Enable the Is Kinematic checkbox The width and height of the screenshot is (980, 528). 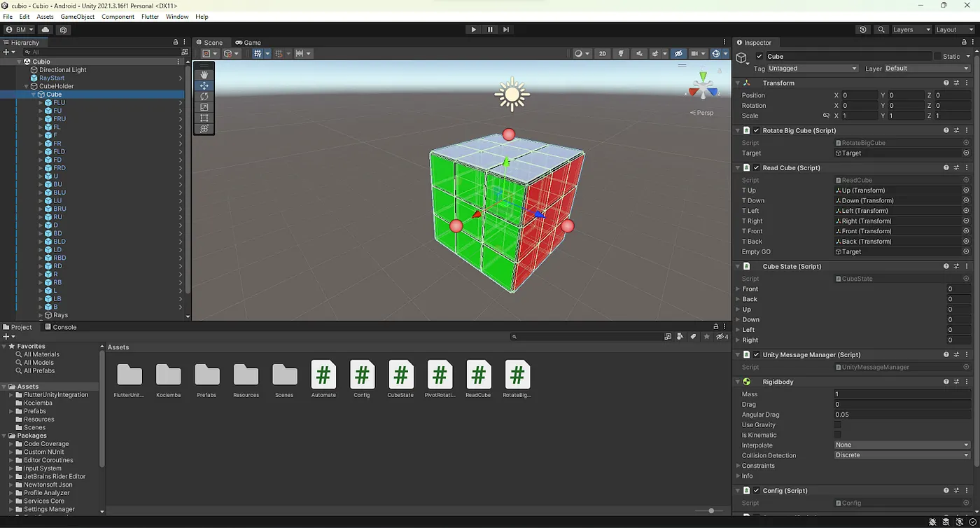click(837, 435)
